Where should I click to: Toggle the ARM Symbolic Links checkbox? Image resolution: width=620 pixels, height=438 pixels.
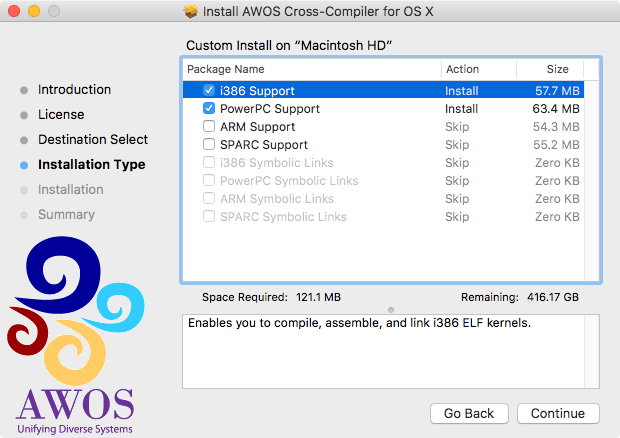tap(209, 198)
